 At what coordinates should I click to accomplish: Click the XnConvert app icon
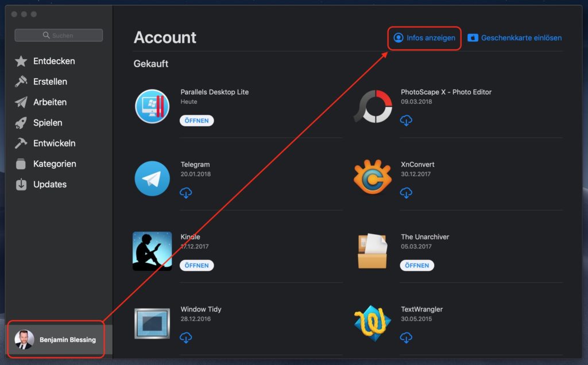click(372, 178)
